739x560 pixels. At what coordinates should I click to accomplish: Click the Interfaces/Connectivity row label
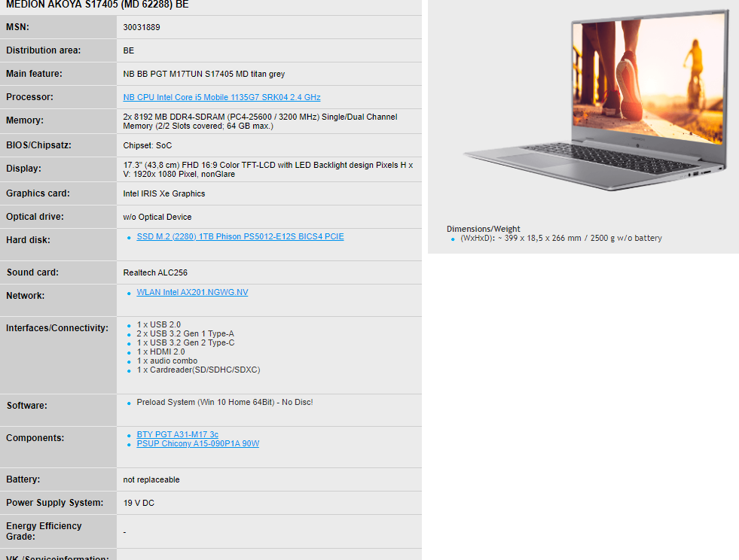(x=57, y=328)
